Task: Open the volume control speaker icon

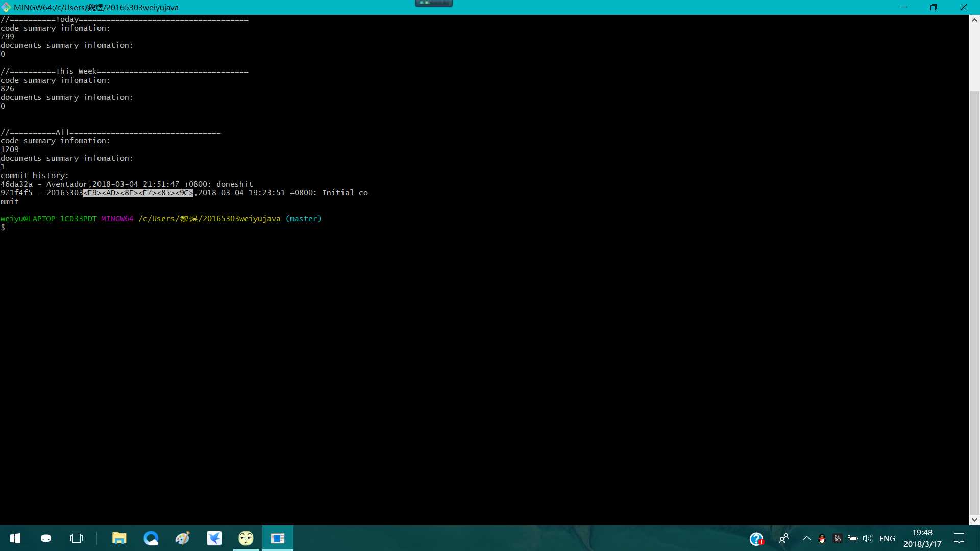Action: 868,538
